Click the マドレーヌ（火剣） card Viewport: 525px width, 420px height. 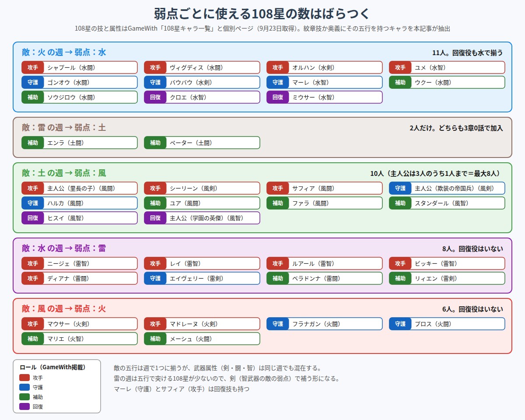(202, 324)
